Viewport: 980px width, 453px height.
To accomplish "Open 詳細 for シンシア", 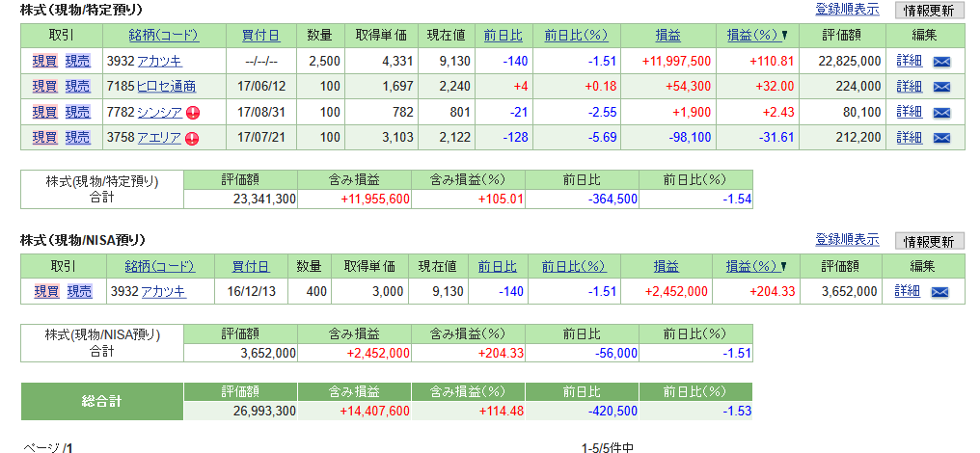I will (909, 112).
